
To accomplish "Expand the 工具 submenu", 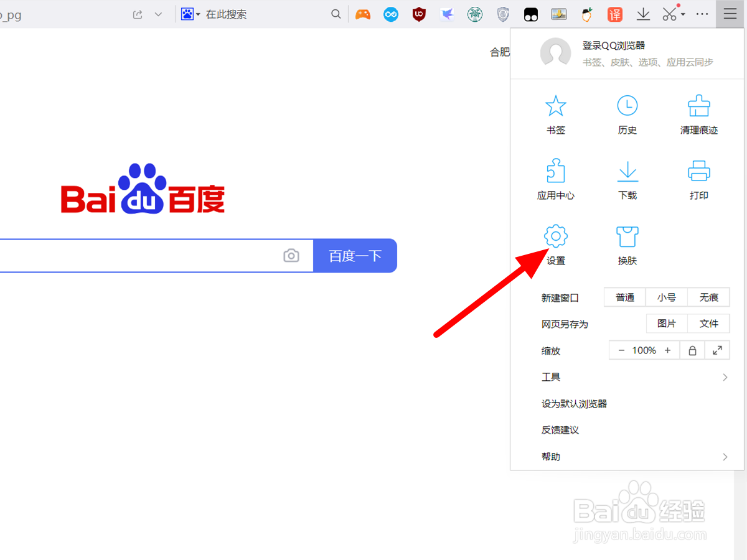I will [x=635, y=377].
